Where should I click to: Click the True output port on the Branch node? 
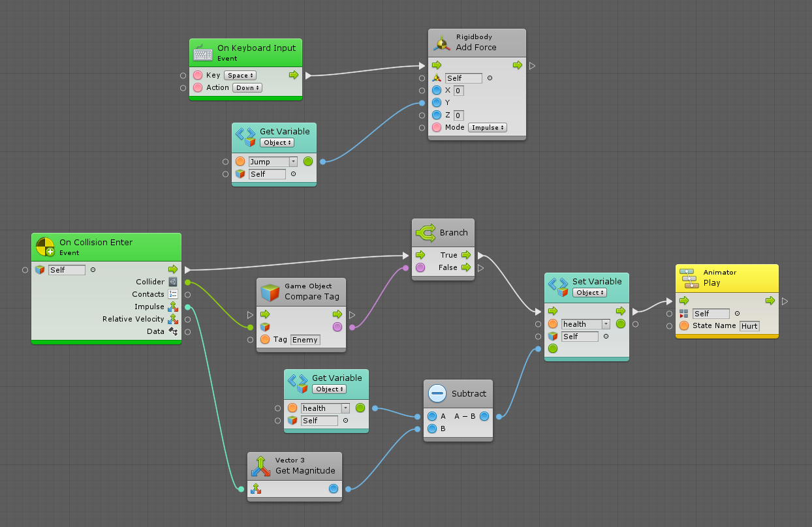coord(465,255)
